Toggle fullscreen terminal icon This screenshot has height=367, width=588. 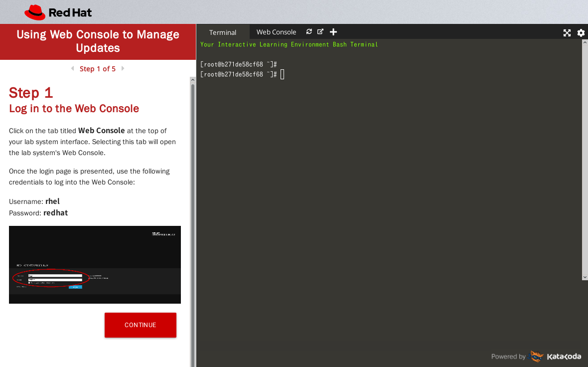tap(567, 33)
